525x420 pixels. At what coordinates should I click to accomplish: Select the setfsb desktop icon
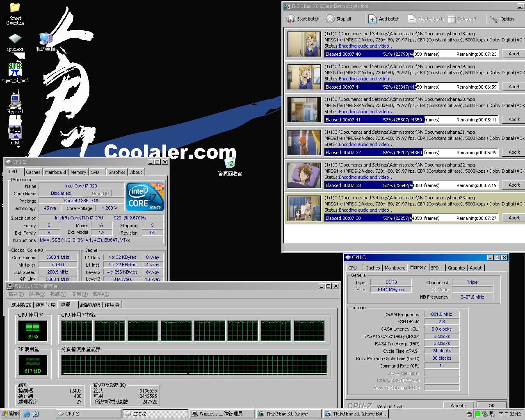pos(15,135)
